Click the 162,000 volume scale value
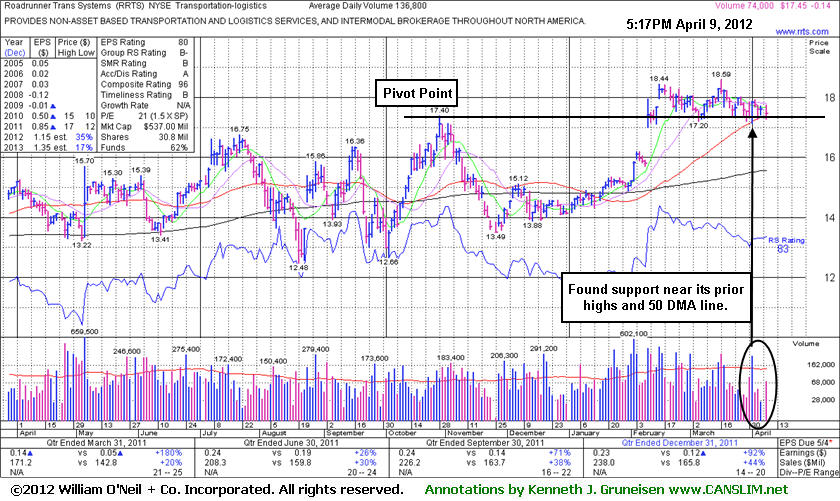Viewport: 840px width, 501px height. point(820,364)
